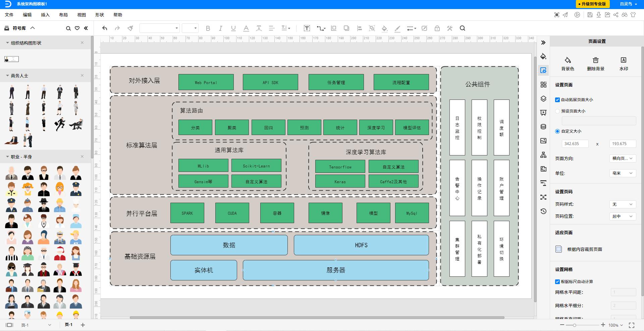This screenshot has width=644, height=331.
Task: Open the 布局 menu
Action: [x=63, y=15]
